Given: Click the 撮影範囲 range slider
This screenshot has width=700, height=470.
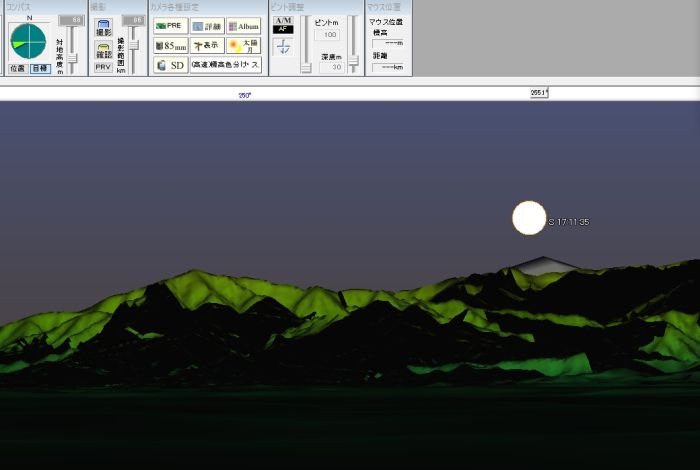Looking at the screenshot, I should click(134, 45).
